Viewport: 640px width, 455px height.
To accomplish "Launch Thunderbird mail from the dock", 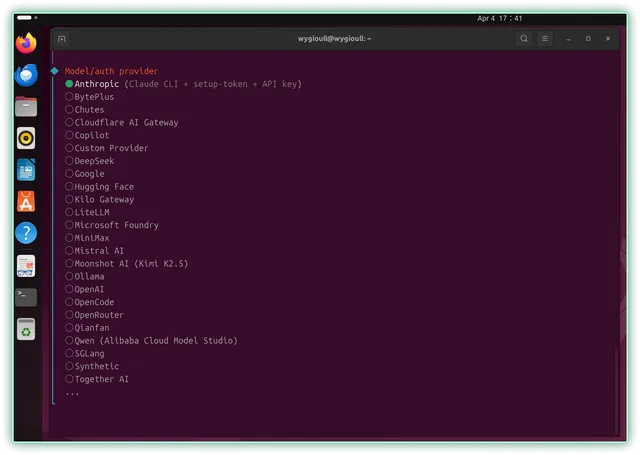I will tap(26, 75).
